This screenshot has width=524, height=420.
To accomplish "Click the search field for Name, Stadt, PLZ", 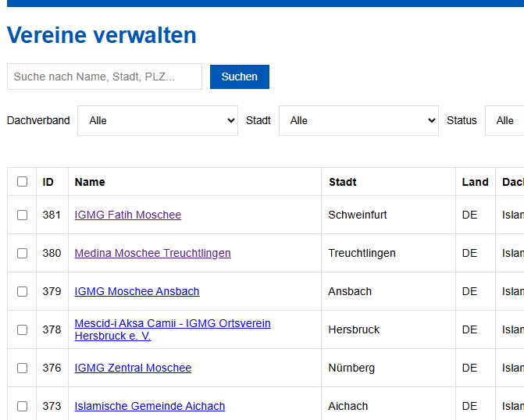I will (x=105, y=77).
